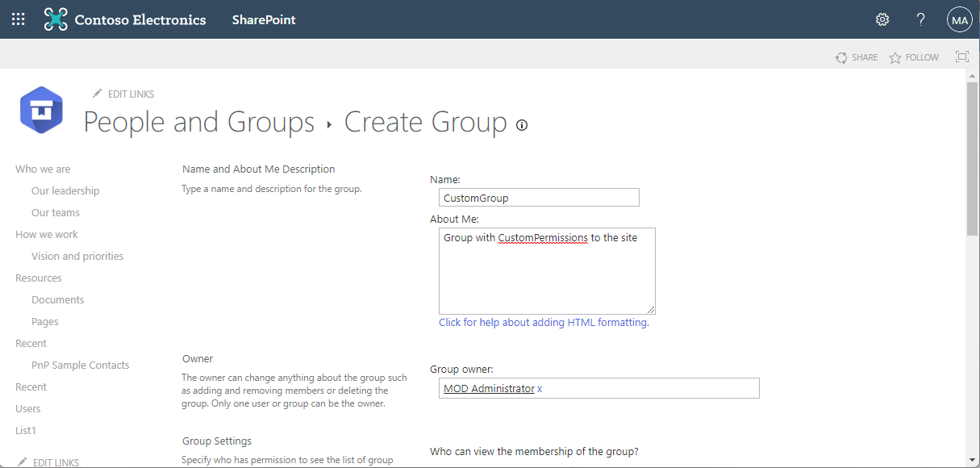The width and height of the screenshot is (980, 468).
Task: Open the MA account avatar
Action: tap(959, 20)
